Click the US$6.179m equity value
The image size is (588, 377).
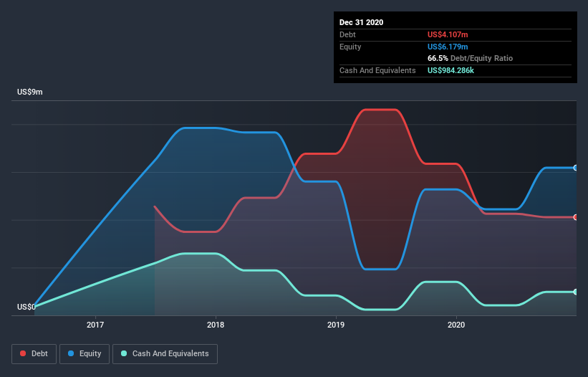coord(448,47)
